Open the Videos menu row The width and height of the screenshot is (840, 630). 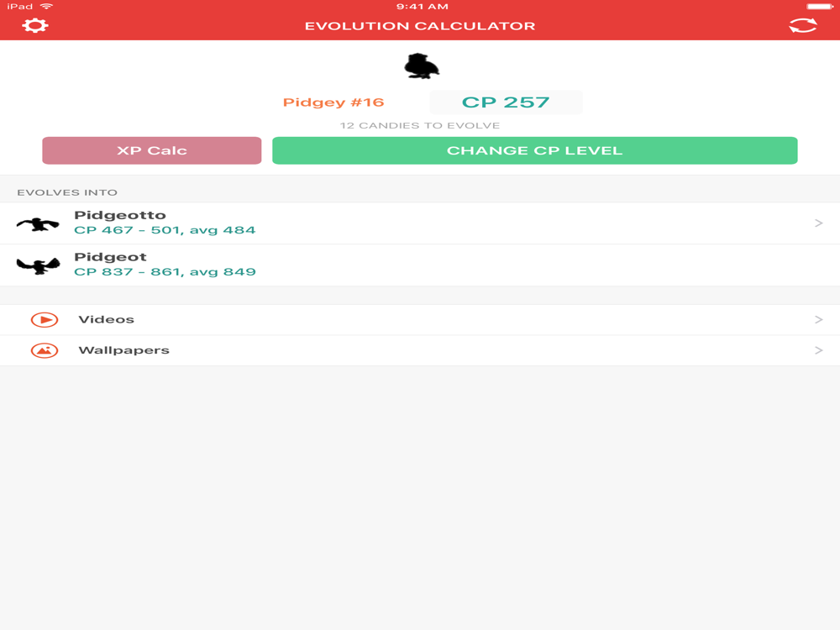[x=420, y=320]
